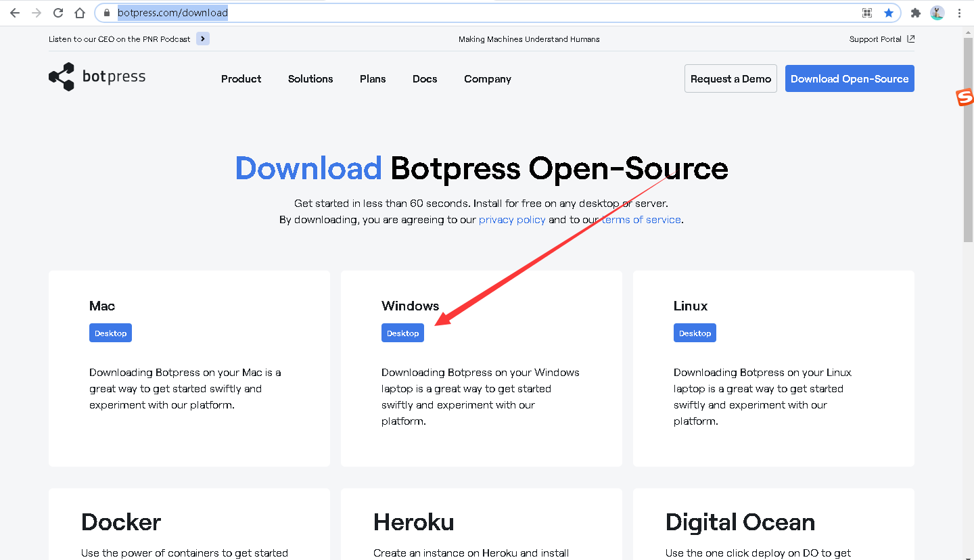Download the Windows Desktop version
The width and height of the screenshot is (974, 560).
pos(402,332)
